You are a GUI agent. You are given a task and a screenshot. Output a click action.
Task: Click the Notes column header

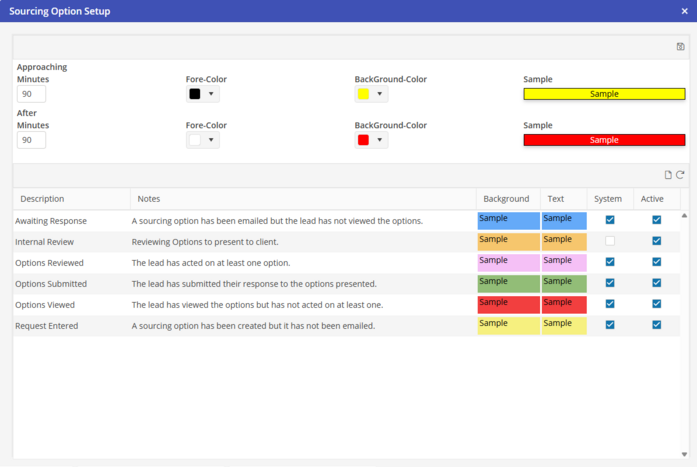point(149,199)
